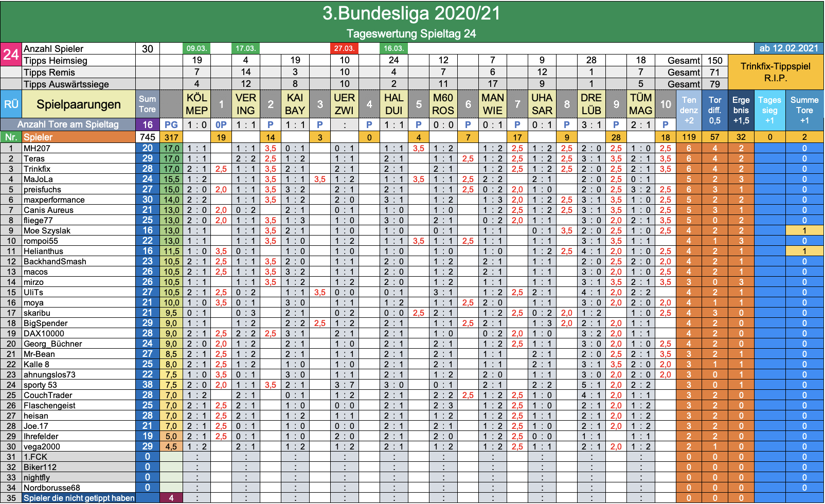The image size is (825, 504).
Task: Select the 'ab 12.02.2021' cell
Action: click(x=789, y=48)
